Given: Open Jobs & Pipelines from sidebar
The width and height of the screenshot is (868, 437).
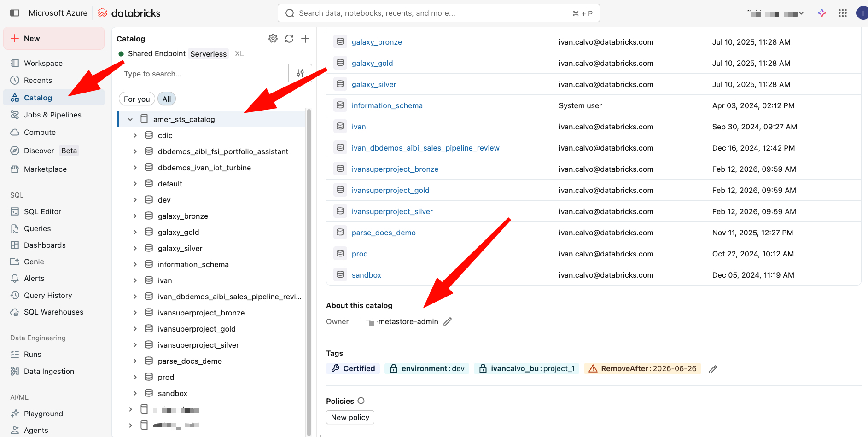Looking at the screenshot, I should 52,115.
